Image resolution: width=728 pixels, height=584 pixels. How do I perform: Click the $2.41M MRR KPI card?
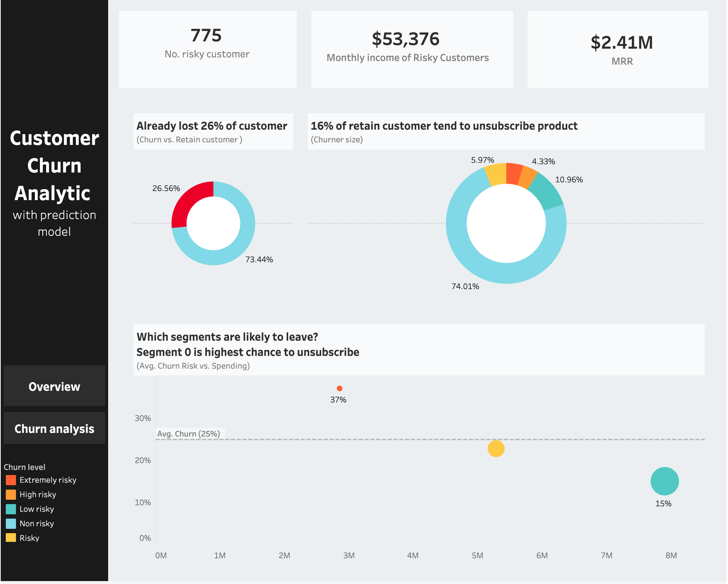pos(618,49)
